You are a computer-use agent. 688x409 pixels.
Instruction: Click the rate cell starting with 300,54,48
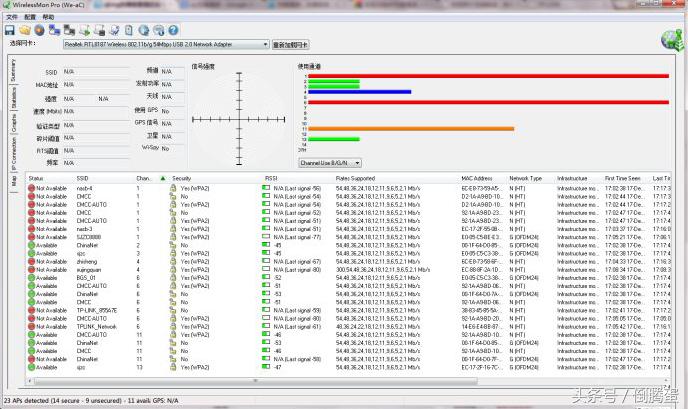[383, 269]
